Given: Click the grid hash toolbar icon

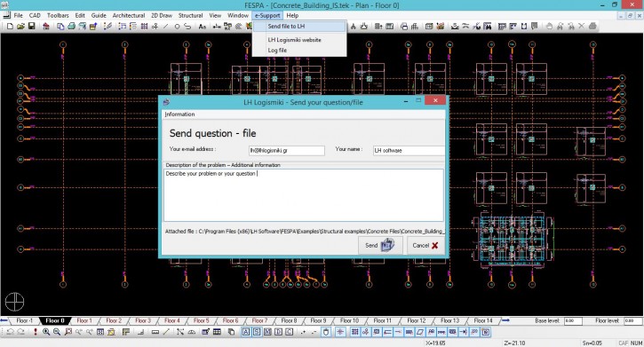Looking at the screenshot, I should click(x=144, y=27).
